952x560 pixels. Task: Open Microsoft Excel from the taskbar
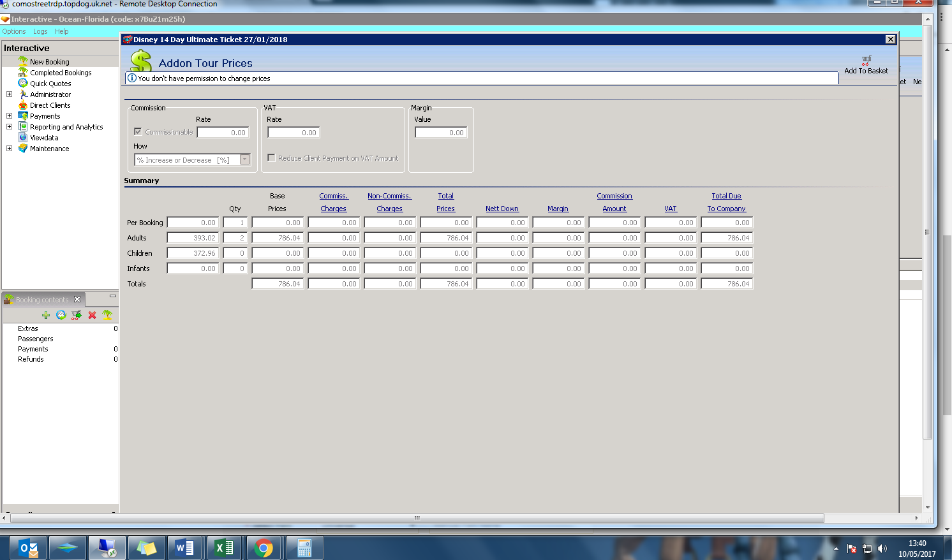click(224, 548)
